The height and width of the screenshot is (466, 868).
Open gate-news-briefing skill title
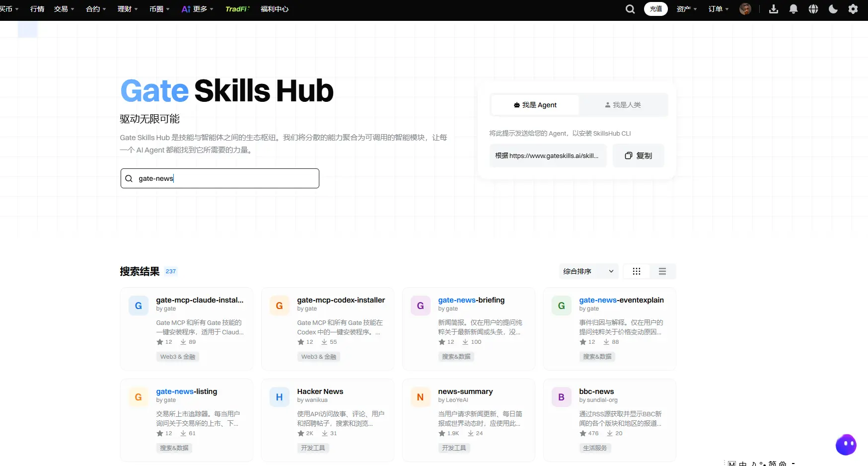[471, 300]
